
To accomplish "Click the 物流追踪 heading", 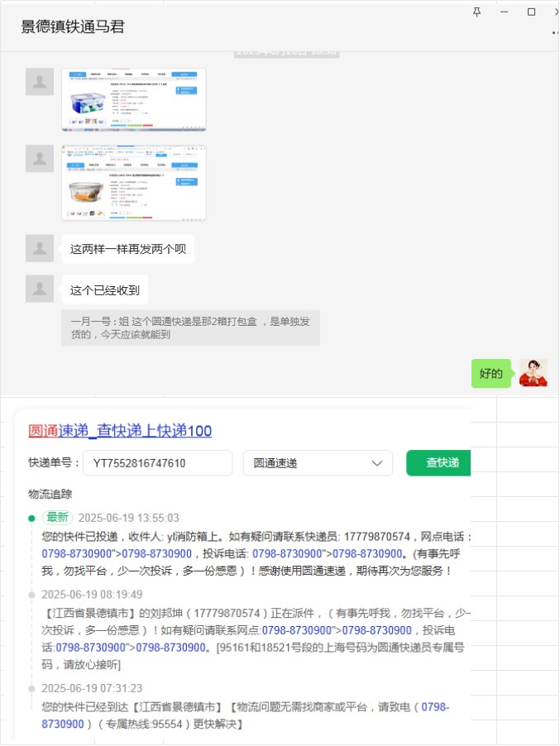I will [x=50, y=494].
